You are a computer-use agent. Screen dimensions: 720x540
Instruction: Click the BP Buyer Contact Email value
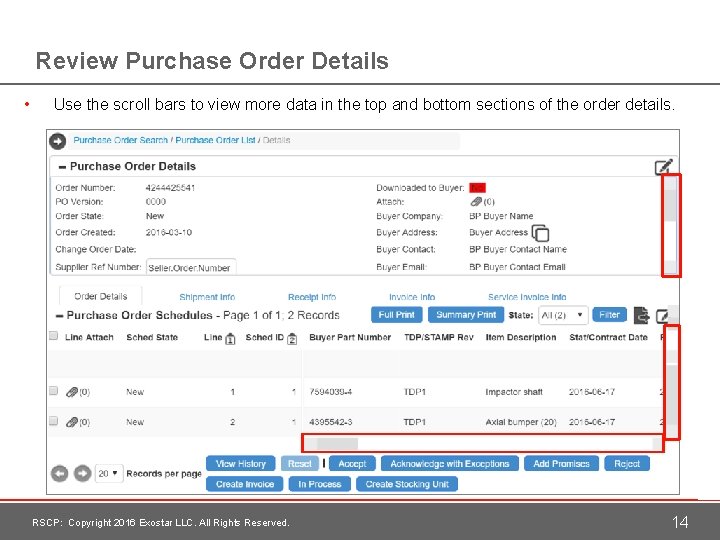coord(517,267)
